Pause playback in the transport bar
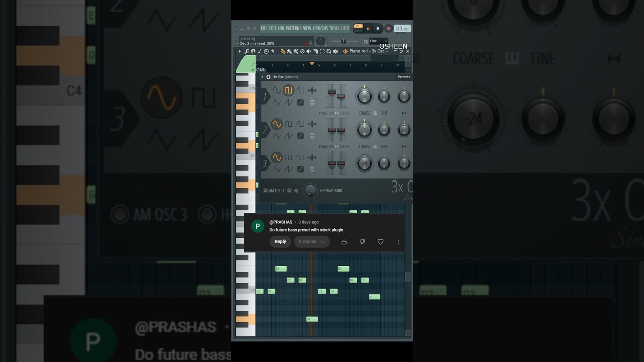644x362 pixels. click(x=368, y=29)
